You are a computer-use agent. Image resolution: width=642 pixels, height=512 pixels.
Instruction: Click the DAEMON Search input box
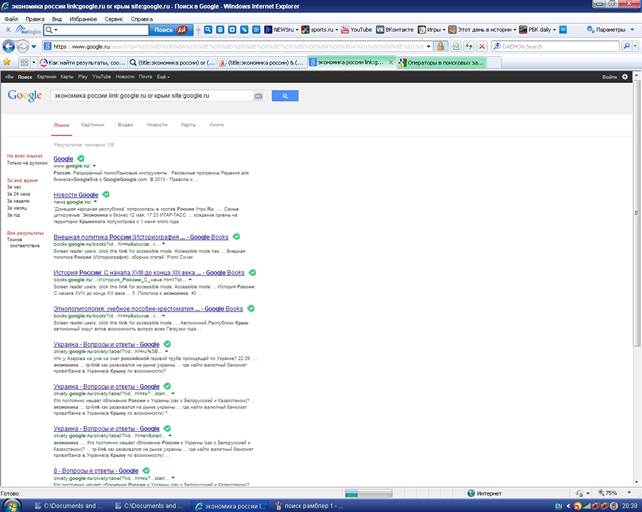pos(555,46)
